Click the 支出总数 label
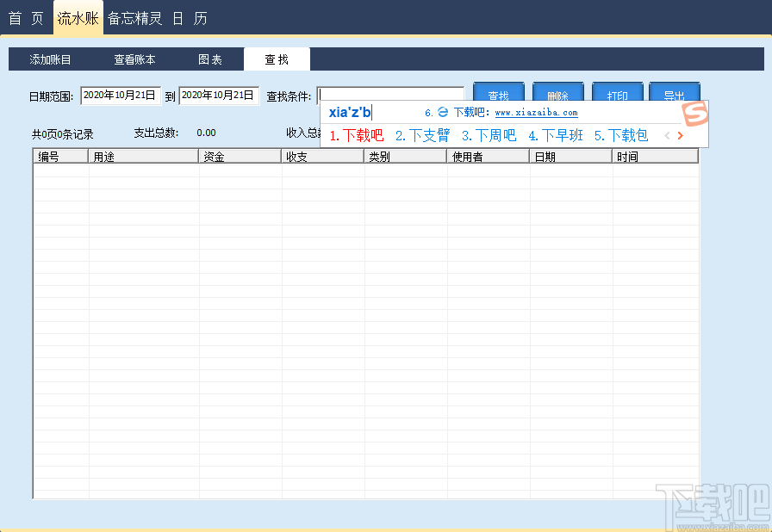Image resolution: width=772 pixels, height=532 pixels. pos(157,133)
